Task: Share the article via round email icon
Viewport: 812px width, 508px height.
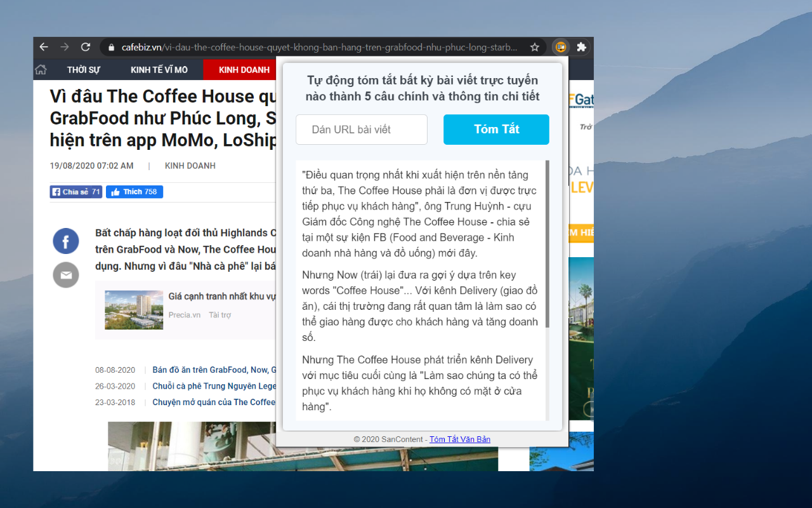Action: pyautogui.click(x=66, y=275)
